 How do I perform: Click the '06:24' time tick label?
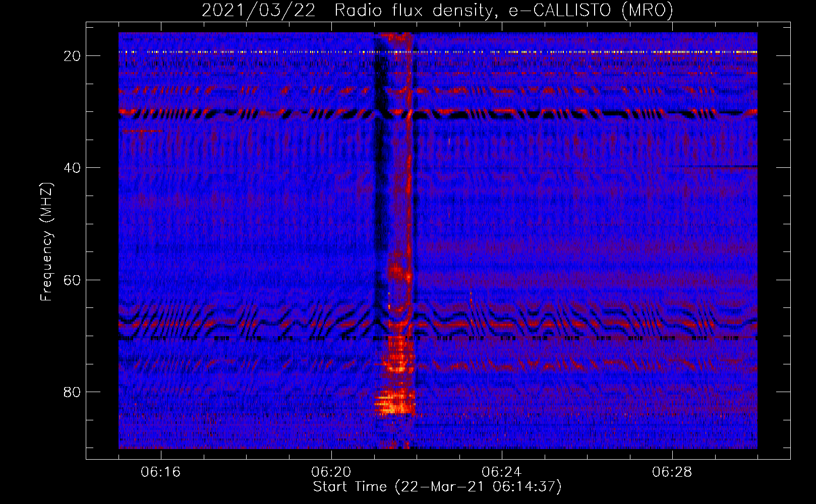point(501,472)
